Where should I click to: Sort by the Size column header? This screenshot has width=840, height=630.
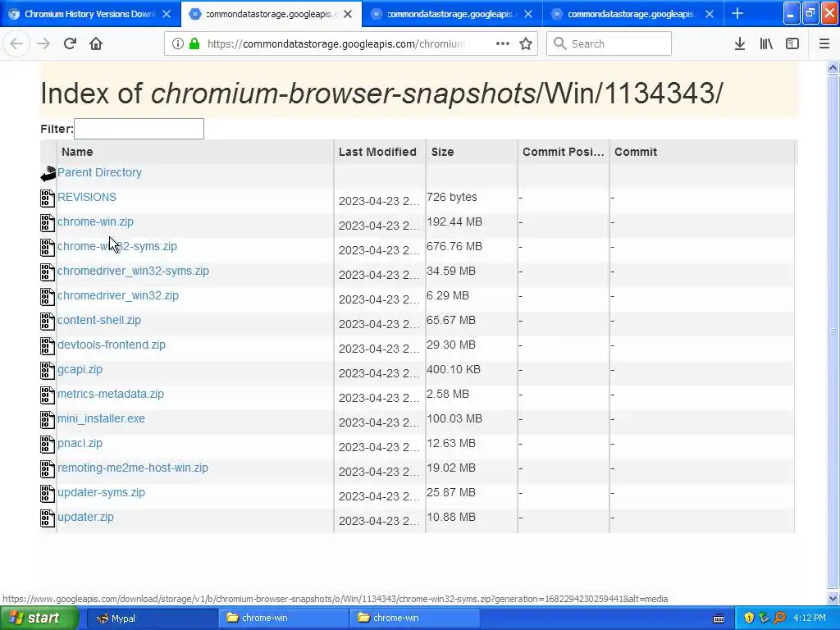tap(472, 152)
